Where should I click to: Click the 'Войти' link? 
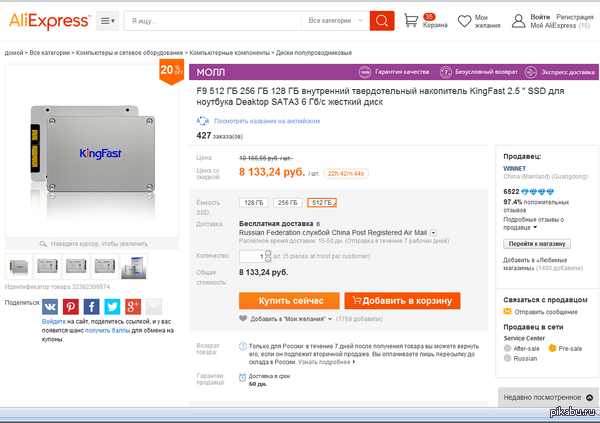pos(540,17)
